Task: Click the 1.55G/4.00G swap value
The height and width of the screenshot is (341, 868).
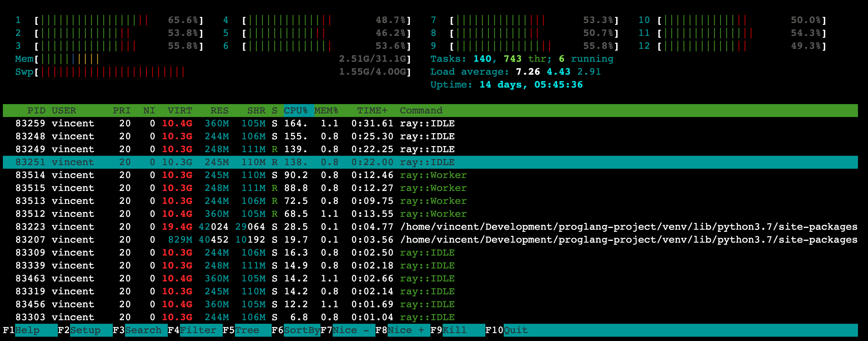Action: 372,72
